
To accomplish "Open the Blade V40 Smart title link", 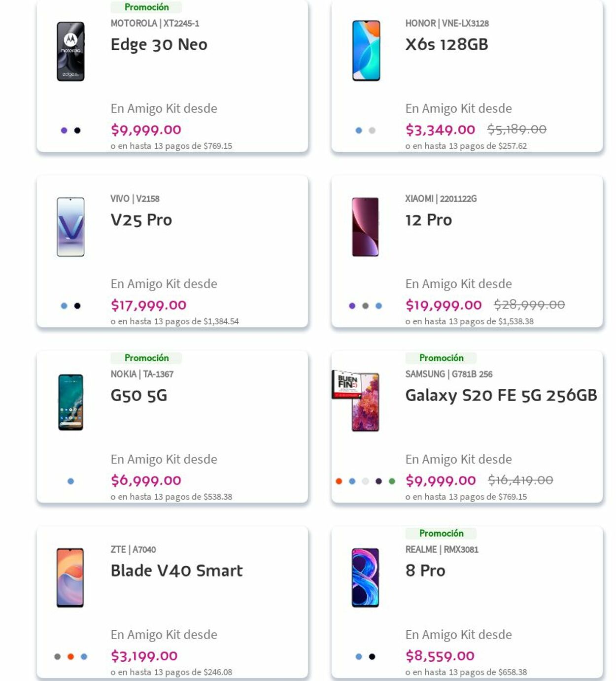I will 176,571.
